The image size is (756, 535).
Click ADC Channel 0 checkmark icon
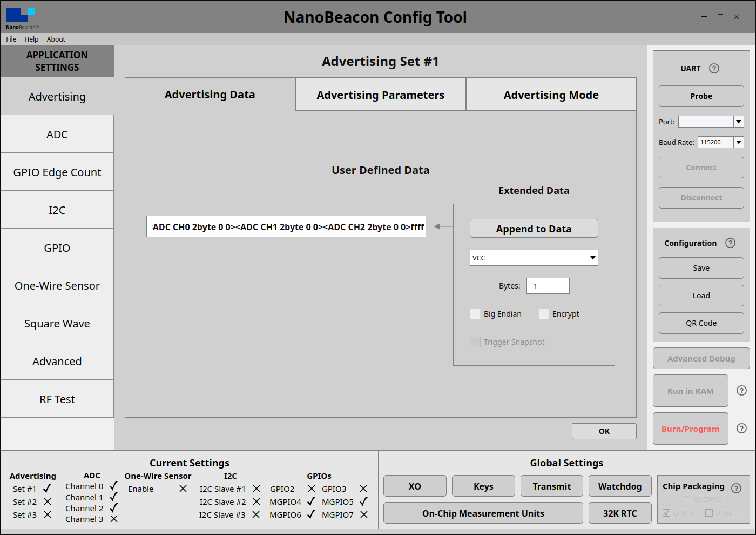click(113, 485)
